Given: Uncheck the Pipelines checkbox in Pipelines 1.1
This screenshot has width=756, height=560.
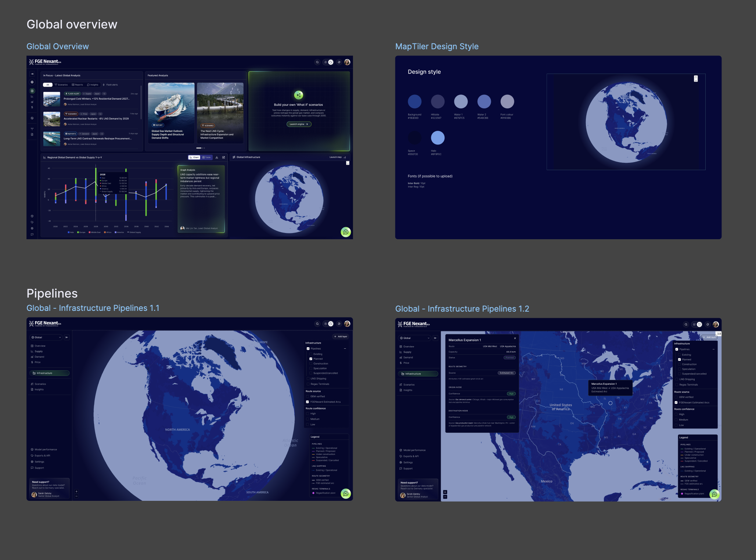Looking at the screenshot, I should point(308,349).
